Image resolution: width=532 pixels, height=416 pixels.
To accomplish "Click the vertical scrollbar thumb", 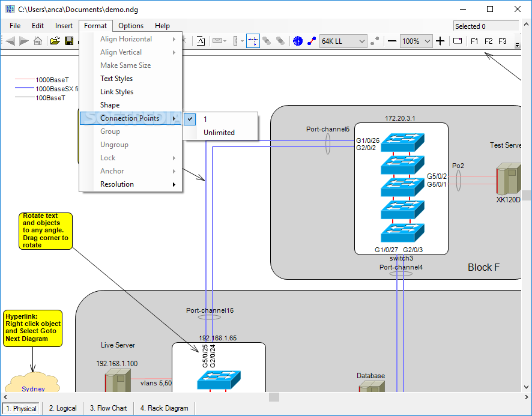I will point(526,196).
